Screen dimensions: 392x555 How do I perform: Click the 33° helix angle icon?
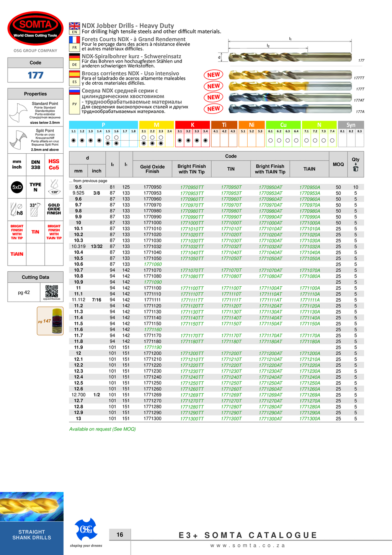tap(35, 210)
